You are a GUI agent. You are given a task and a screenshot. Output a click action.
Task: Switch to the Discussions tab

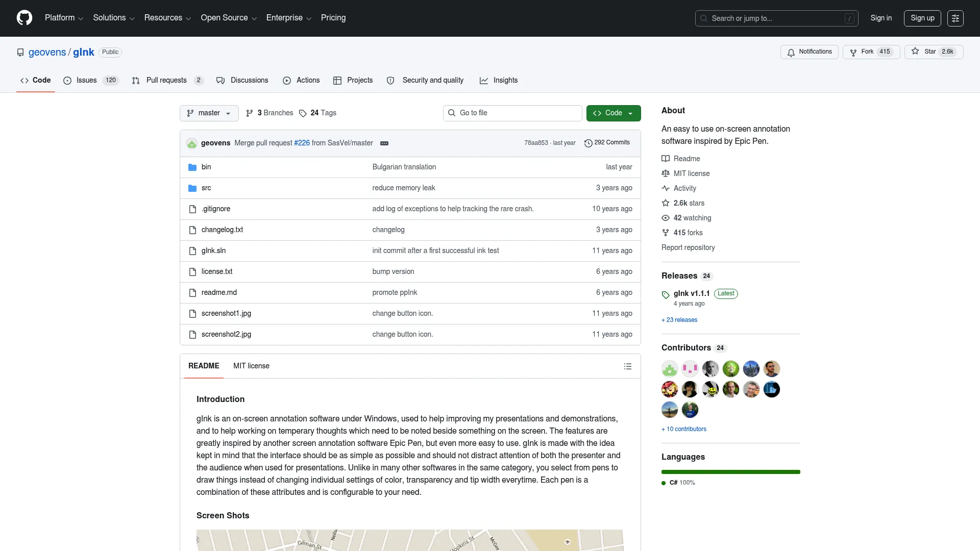click(x=242, y=81)
